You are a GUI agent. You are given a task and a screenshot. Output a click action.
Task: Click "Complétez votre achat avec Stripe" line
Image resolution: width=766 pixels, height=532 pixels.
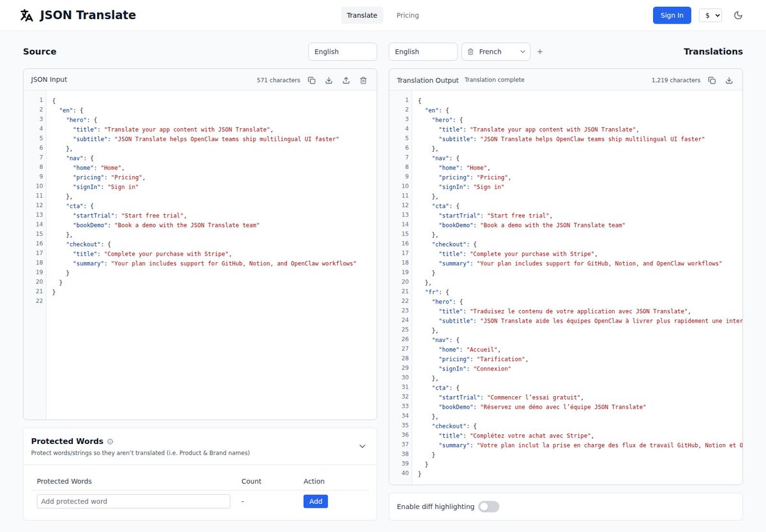[516, 435]
